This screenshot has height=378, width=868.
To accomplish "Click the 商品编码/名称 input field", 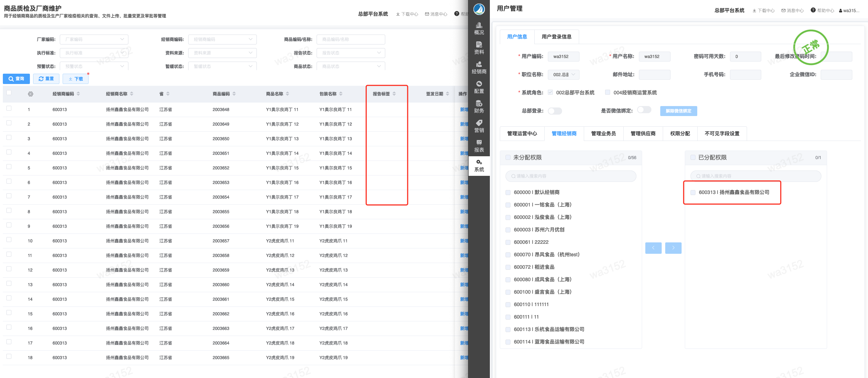I will (351, 40).
